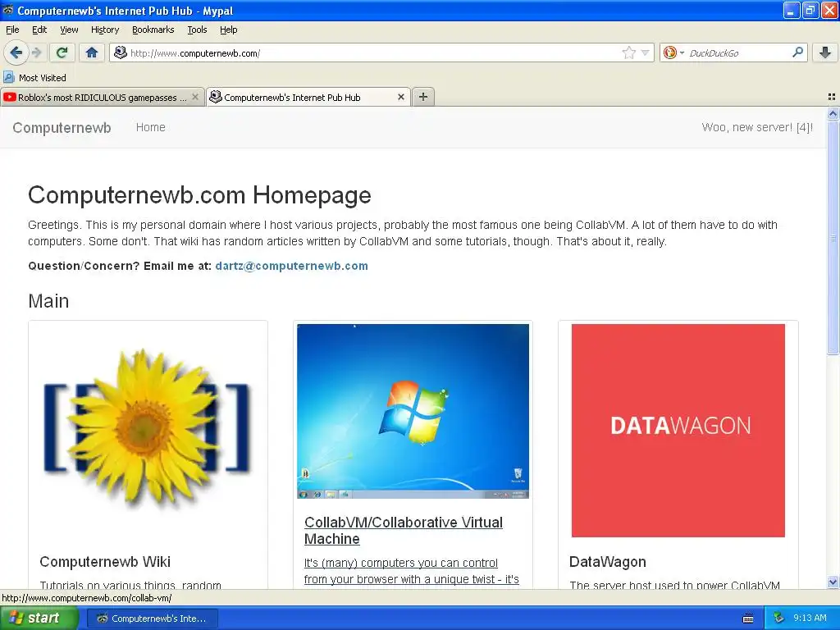
Task: Select the Computernewb's Internet Pub Hub tab
Action: pyautogui.click(x=308, y=98)
